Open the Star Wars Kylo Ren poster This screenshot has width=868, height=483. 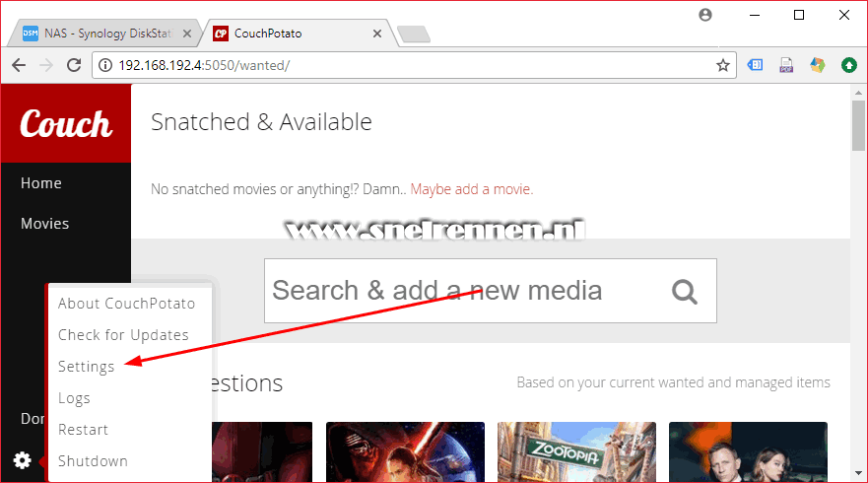[x=405, y=452]
